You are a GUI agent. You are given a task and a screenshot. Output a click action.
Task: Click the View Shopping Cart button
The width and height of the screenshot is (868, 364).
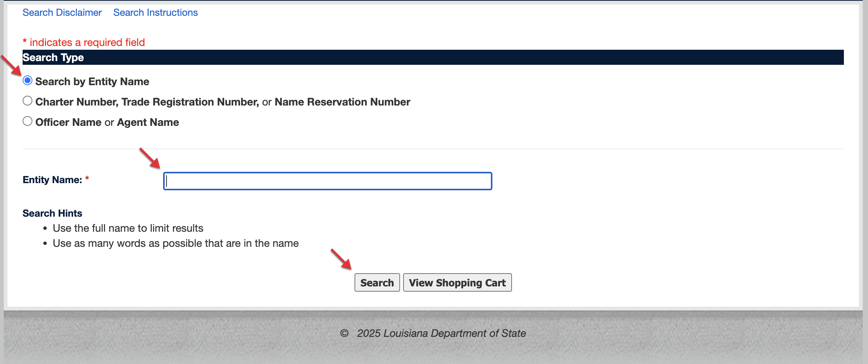point(457,283)
